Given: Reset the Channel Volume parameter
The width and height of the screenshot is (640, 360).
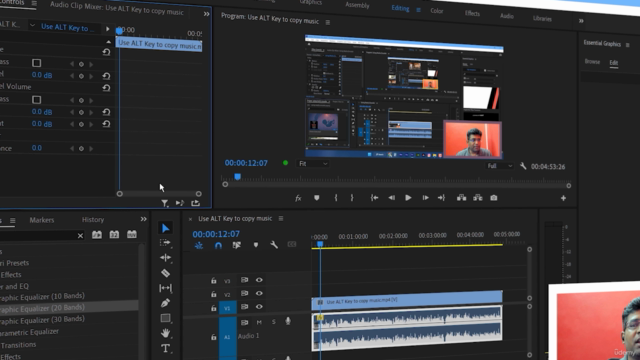Looking at the screenshot, I should pos(106,88).
